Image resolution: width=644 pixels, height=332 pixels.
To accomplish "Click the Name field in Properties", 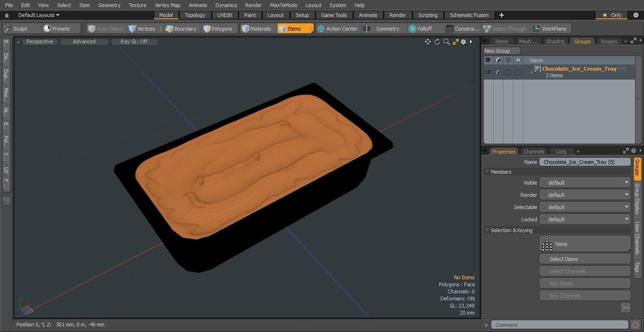I will [585, 162].
